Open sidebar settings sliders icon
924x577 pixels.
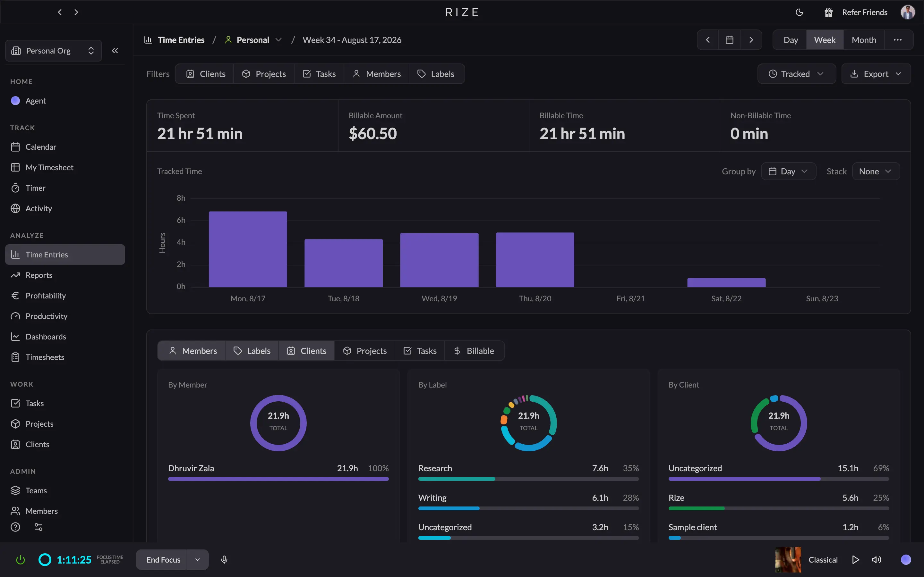coord(38,527)
